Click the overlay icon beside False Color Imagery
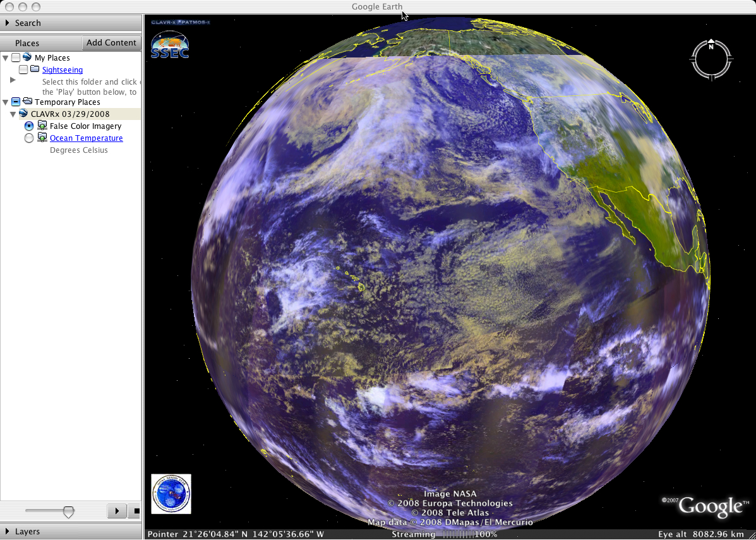This screenshot has height=540, width=756. (x=42, y=126)
